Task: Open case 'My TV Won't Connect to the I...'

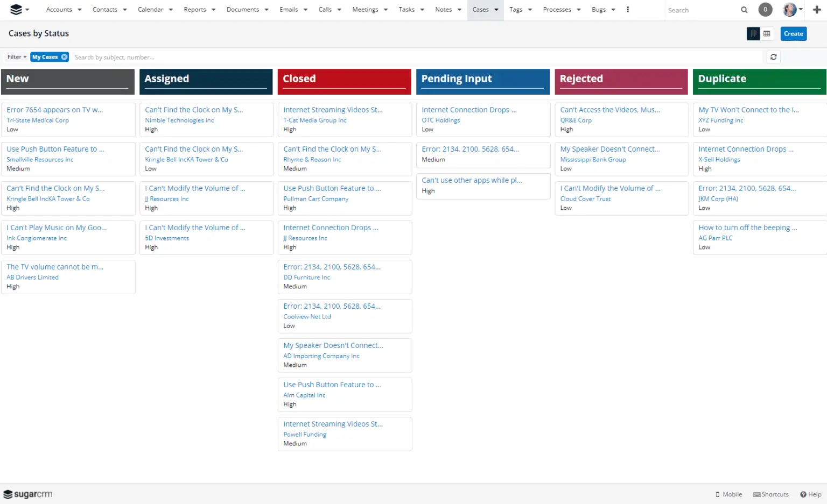Action: pyautogui.click(x=748, y=110)
